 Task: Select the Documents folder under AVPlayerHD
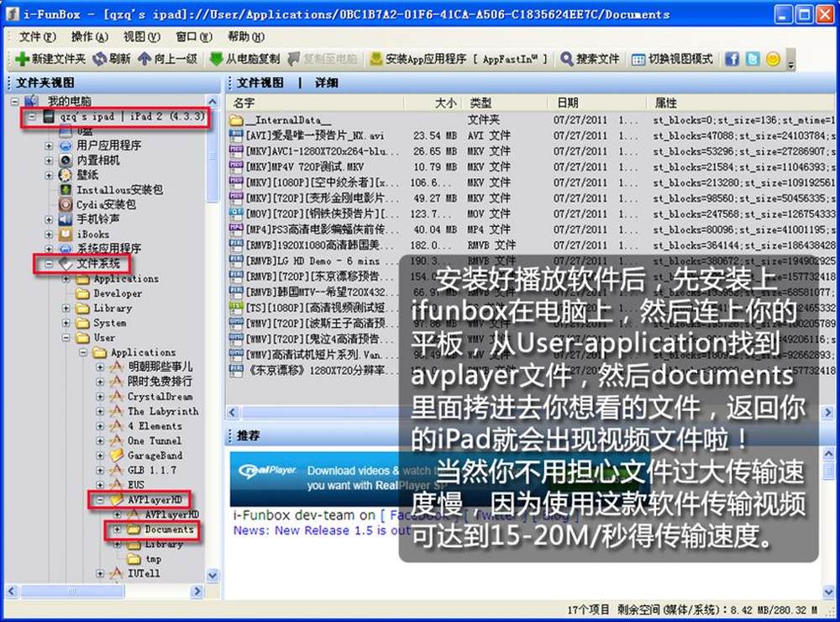[170, 530]
